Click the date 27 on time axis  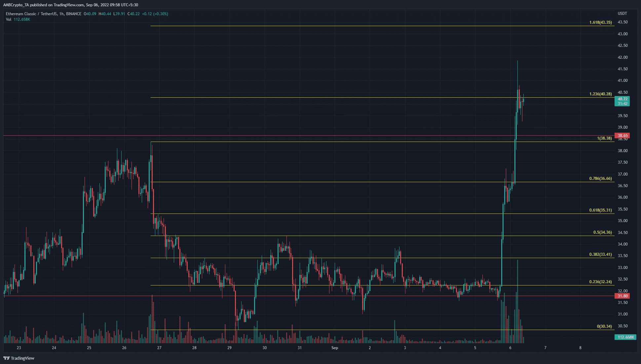pyautogui.click(x=159, y=348)
